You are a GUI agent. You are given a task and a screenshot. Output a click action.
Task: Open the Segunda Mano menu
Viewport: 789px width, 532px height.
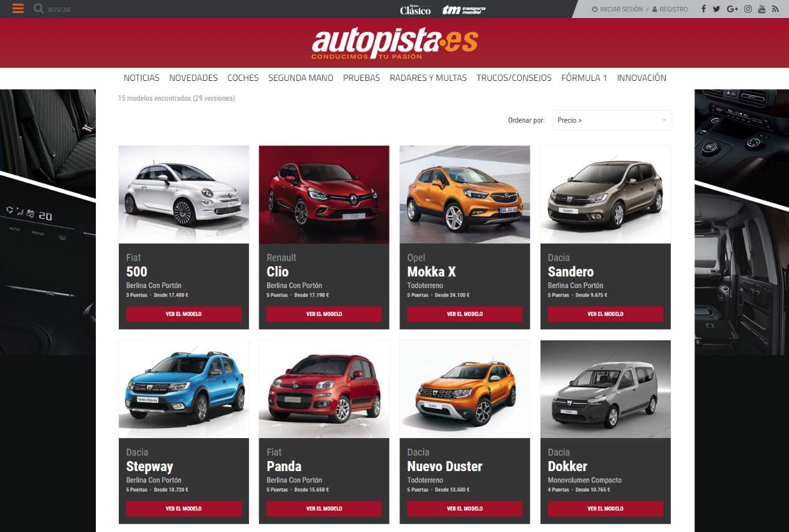click(x=301, y=78)
